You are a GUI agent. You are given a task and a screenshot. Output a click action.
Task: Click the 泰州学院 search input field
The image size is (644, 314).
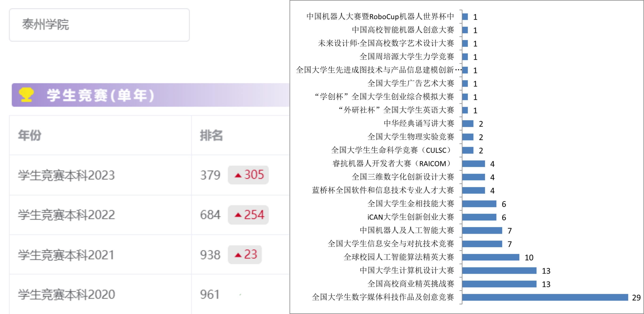pos(99,25)
